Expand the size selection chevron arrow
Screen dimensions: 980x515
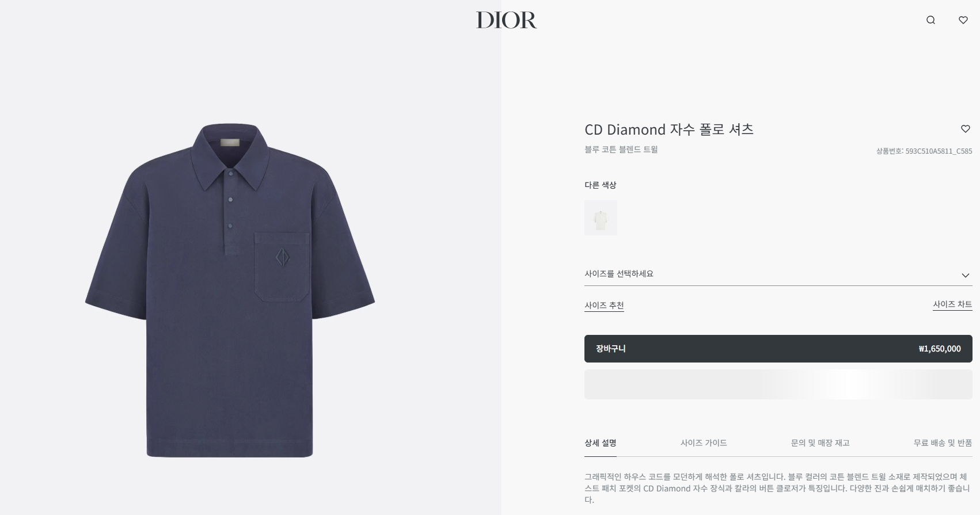[x=966, y=276]
